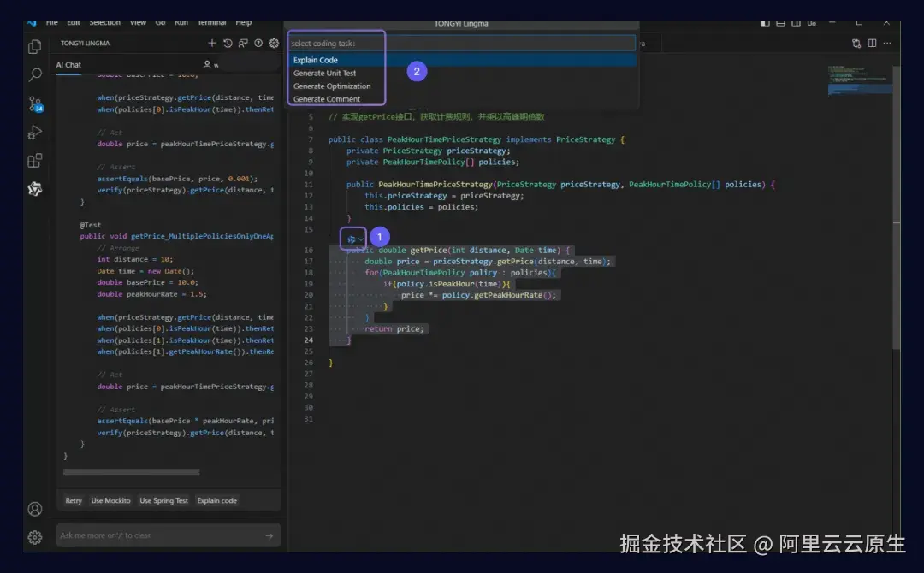The height and width of the screenshot is (573, 924).
Task: Switch to the AI Chat tab
Action: point(68,65)
